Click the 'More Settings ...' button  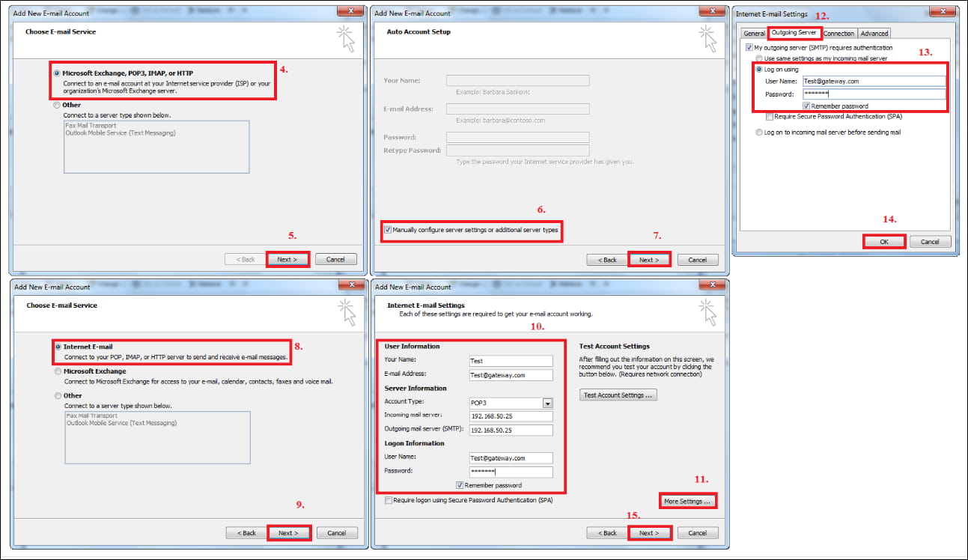[688, 501]
